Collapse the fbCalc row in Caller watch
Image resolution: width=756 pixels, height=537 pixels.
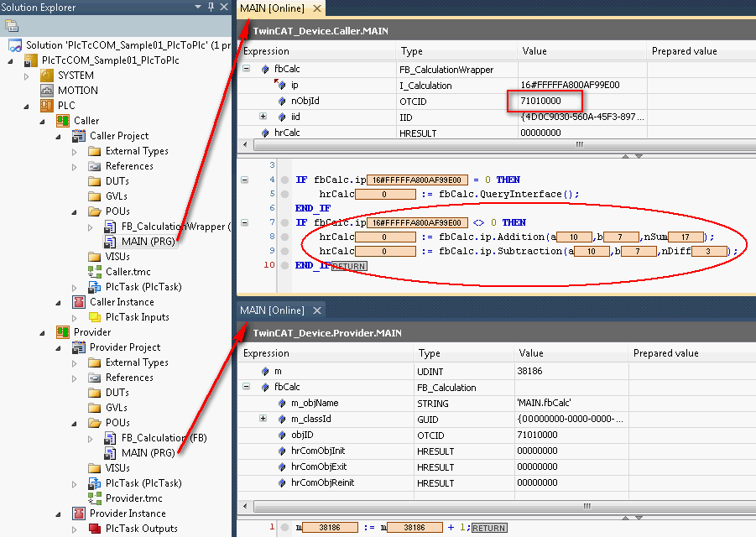(x=247, y=69)
